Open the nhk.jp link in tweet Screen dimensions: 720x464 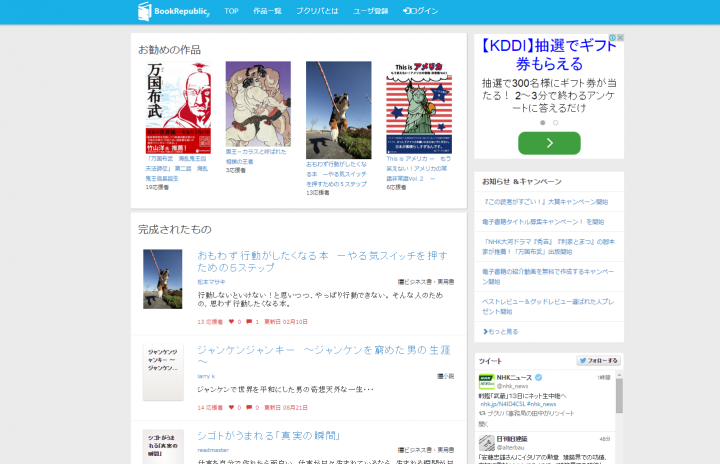point(503,404)
